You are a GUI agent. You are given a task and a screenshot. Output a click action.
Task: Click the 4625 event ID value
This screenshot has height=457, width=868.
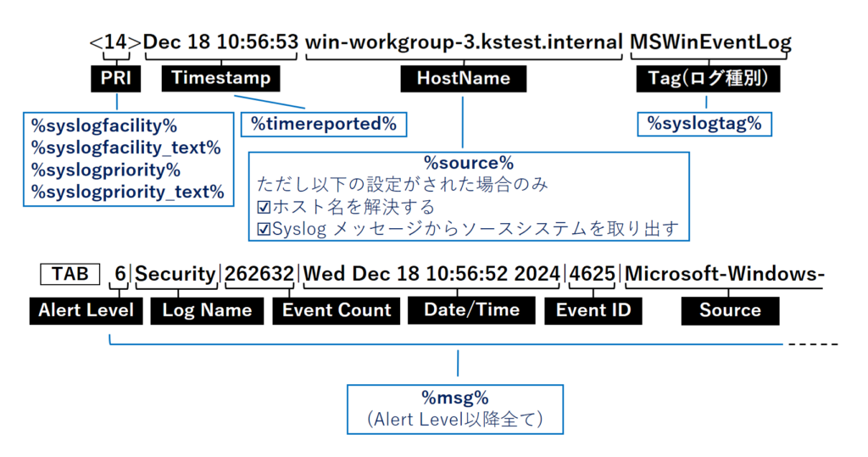592,274
